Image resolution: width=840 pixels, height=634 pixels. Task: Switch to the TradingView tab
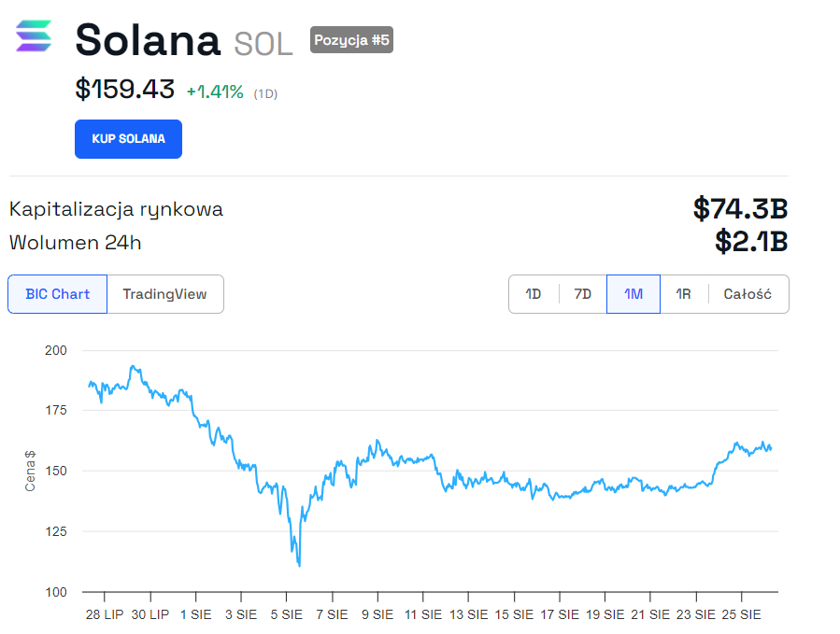165,294
